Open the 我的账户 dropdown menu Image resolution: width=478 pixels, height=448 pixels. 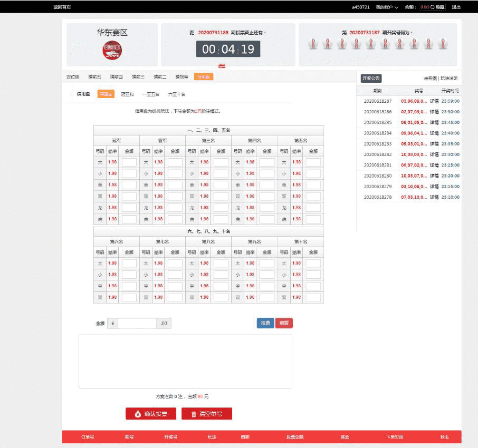click(x=387, y=7)
